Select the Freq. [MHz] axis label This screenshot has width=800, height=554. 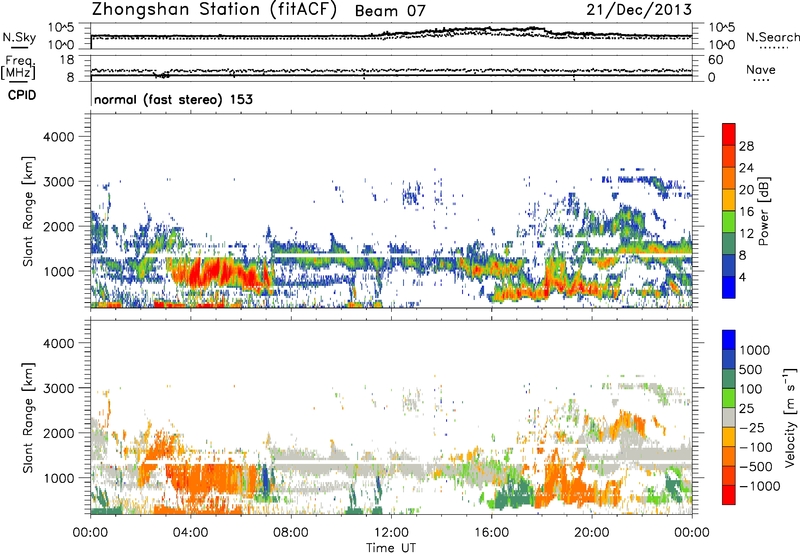(18, 68)
